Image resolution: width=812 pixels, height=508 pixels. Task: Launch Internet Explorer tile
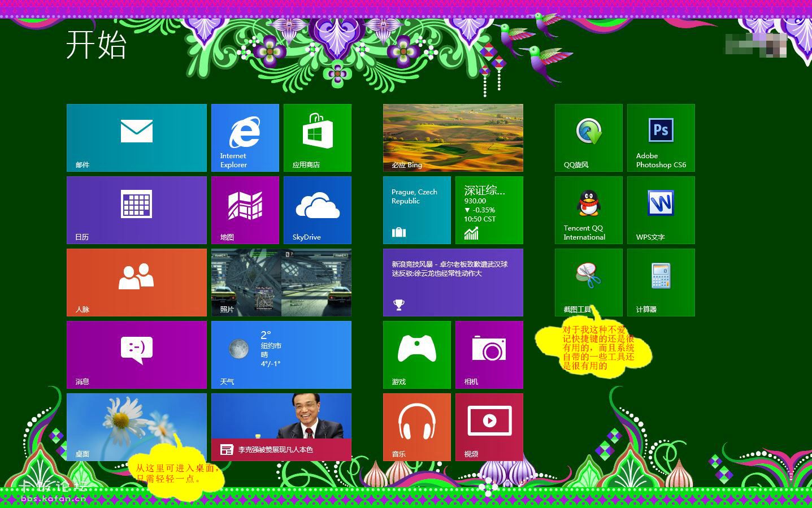245,138
